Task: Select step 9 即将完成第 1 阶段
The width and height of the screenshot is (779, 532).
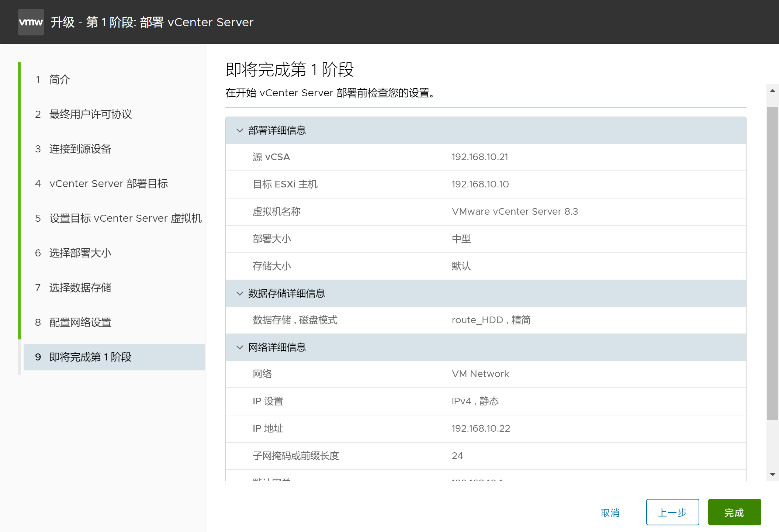Action: coord(114,357)
